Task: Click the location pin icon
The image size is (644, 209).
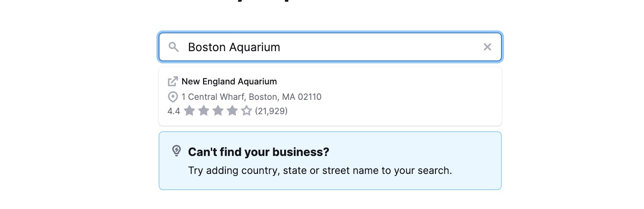Action: (x=173, y=97)
